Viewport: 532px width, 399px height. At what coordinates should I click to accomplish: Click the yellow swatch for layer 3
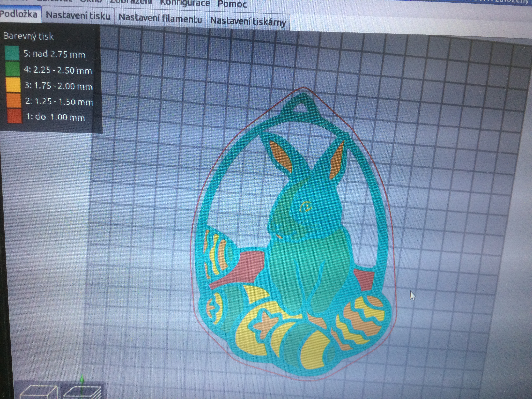click(x=13, y=85)
